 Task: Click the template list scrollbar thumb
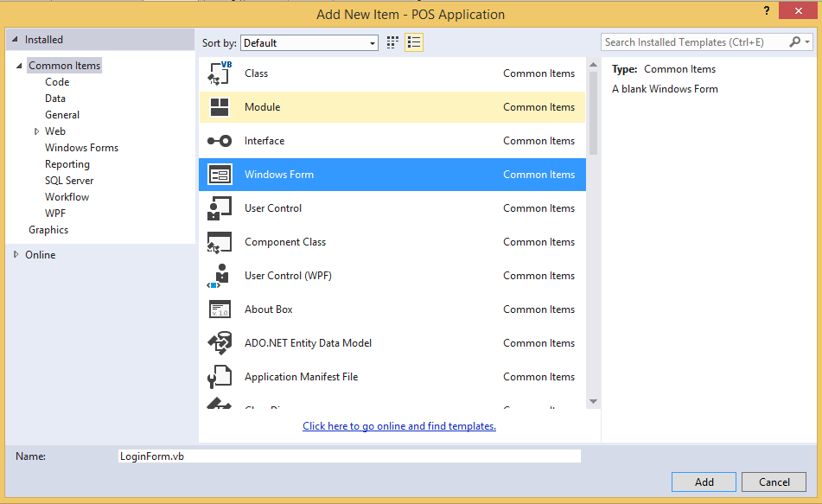pyautogui.click(x=594, y=113)
